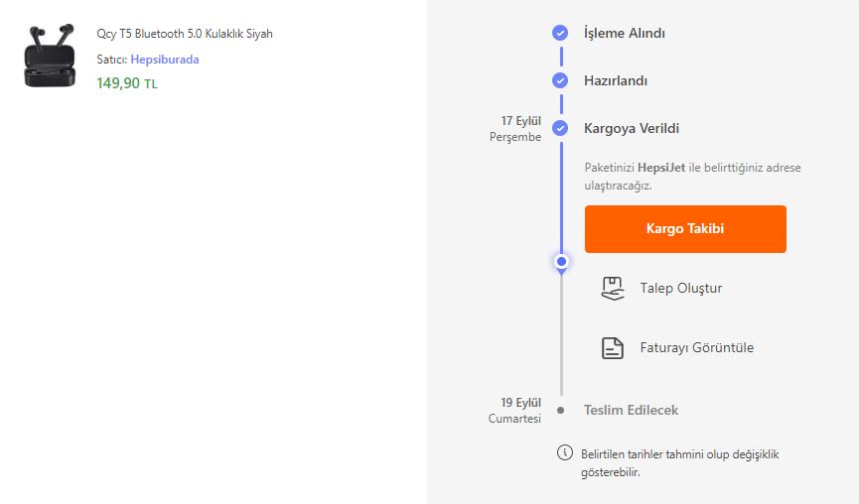Click the 17 Eylül Perşembe date
The height and width of the screenshot is (504, 859).
click(515, 129)
